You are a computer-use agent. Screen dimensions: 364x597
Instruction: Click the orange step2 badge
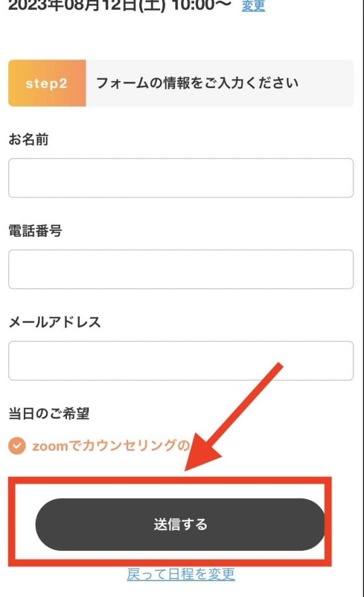point(47,83)
